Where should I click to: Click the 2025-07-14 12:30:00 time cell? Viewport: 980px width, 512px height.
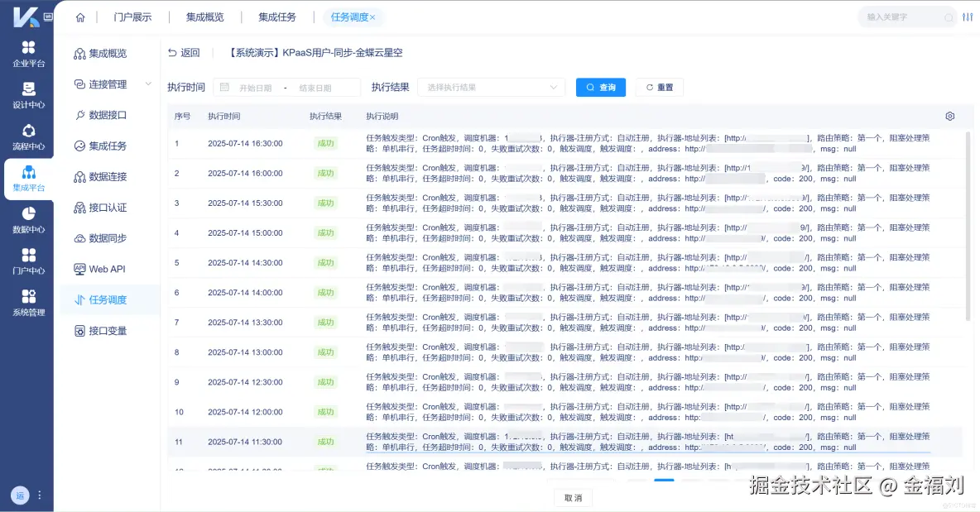245,382
